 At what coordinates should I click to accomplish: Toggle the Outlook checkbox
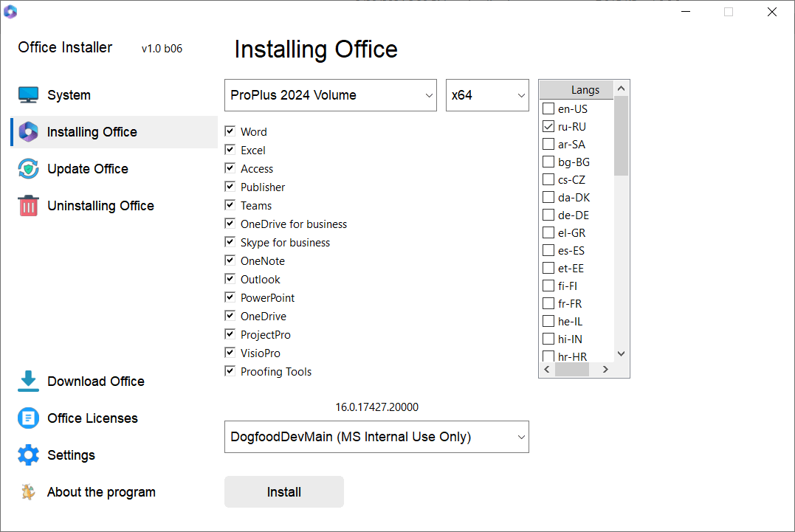[230, 279]
